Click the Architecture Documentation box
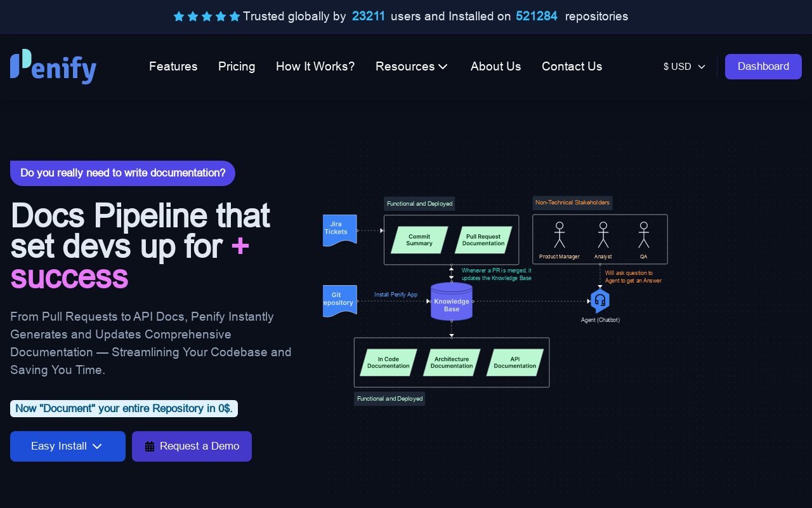Viewport: 812px width, 508px height. [452, 363]
